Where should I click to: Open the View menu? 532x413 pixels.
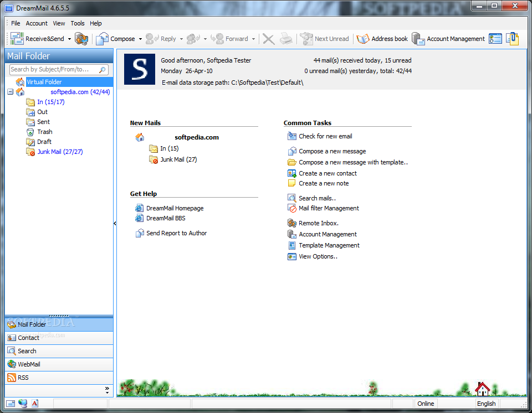pyautogui.click(x=59, y=23)
